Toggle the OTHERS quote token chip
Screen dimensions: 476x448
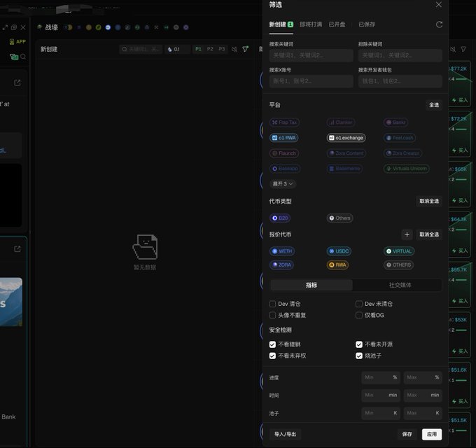pos(398,265)
